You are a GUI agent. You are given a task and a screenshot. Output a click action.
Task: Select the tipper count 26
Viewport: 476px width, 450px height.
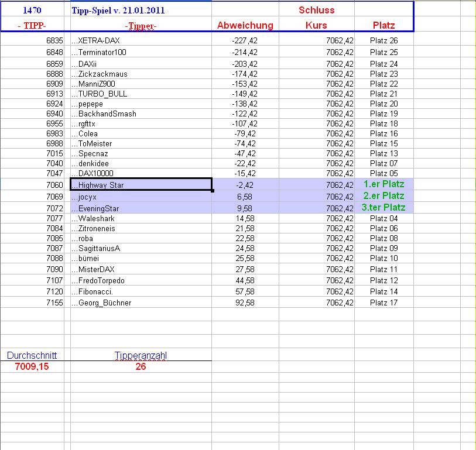(x=141, y=366)
